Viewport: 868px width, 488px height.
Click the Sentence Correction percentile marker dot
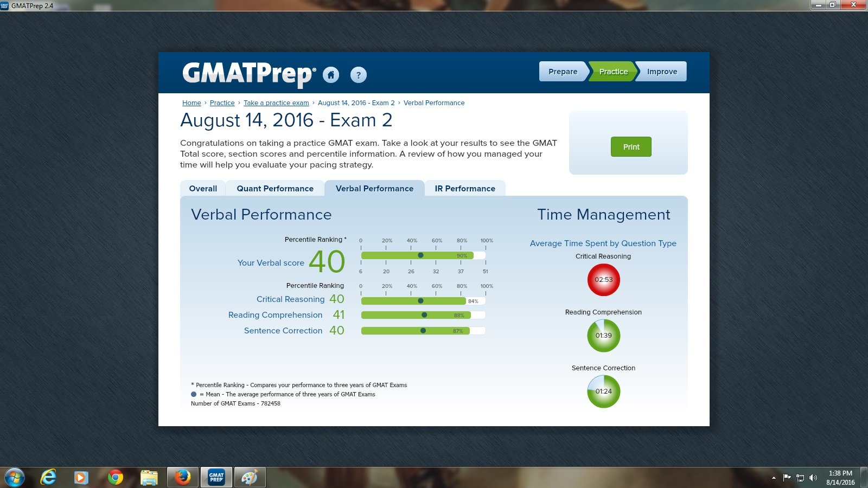coord(422,330)
